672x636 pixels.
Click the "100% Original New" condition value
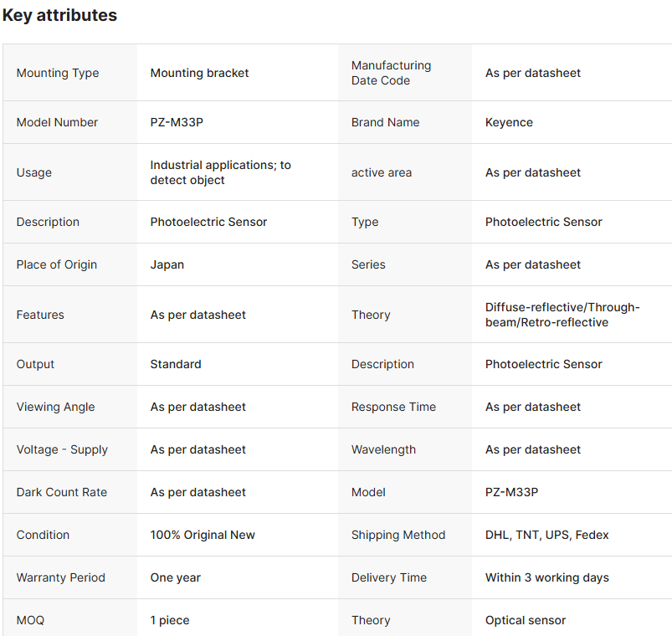pos(203,535)
